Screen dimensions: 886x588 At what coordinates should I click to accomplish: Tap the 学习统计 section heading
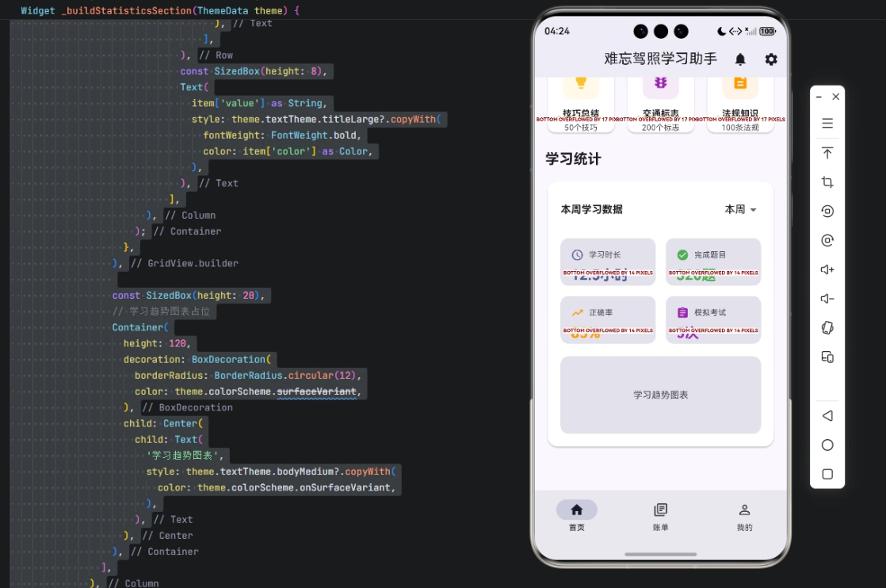[573, 158]
